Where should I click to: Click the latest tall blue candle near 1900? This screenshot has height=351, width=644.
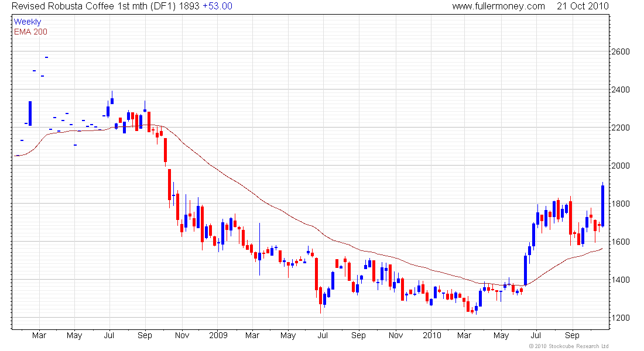[602, 205]
